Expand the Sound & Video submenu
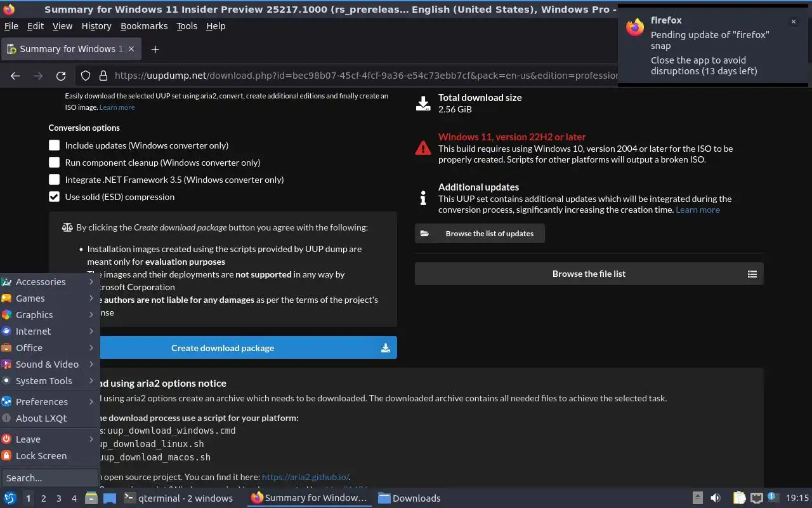The image size is (812, 508). click(48, 364)
